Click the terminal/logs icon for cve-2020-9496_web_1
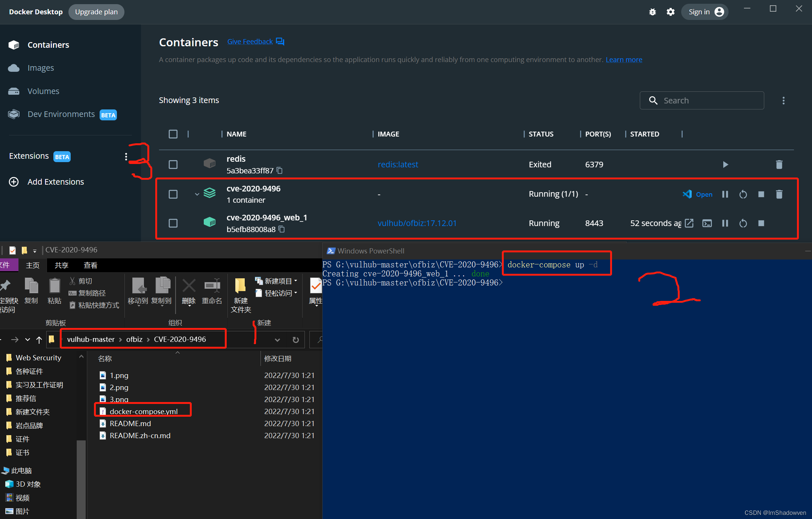 click(707, 223)
